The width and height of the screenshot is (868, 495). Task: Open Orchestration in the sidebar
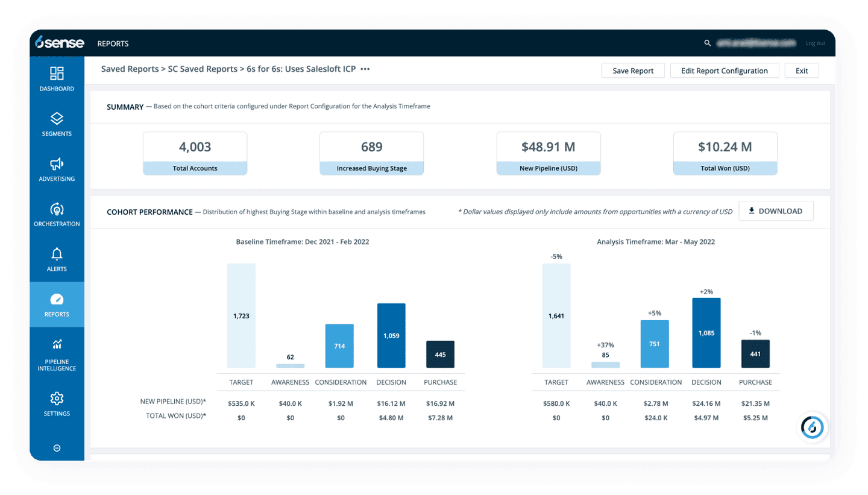click(57, 209)
